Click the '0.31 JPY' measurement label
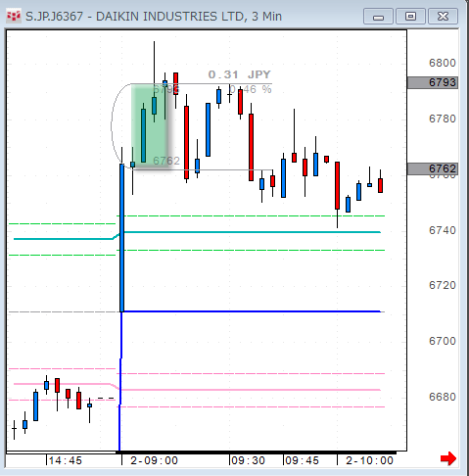469x476 pixels. click(x=240, y=74)
